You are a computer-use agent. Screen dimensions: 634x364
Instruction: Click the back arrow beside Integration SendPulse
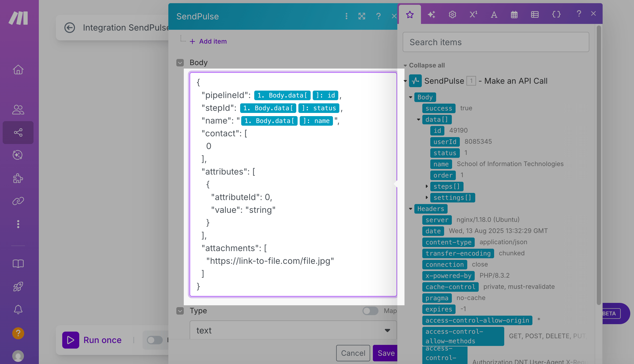click(70, 28)
